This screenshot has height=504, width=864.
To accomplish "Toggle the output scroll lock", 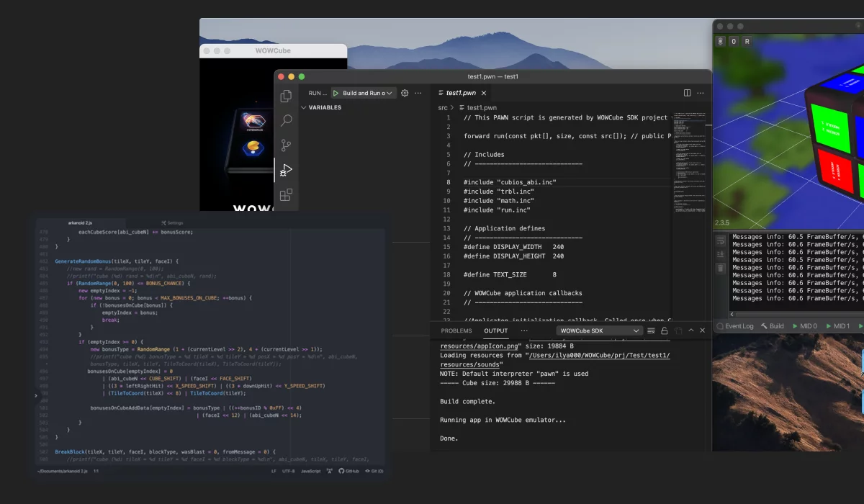I will coord(665,330).
